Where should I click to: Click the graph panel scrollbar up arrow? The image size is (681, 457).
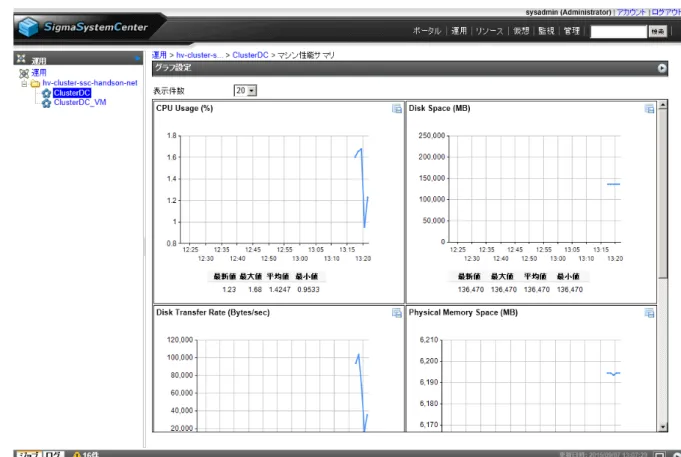tap(662, 105)
